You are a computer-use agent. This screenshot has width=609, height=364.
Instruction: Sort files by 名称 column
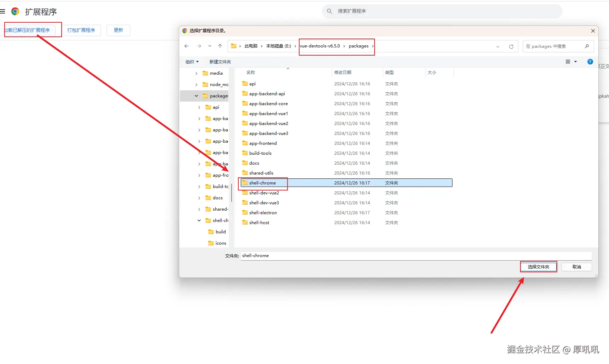coord(251,72)
